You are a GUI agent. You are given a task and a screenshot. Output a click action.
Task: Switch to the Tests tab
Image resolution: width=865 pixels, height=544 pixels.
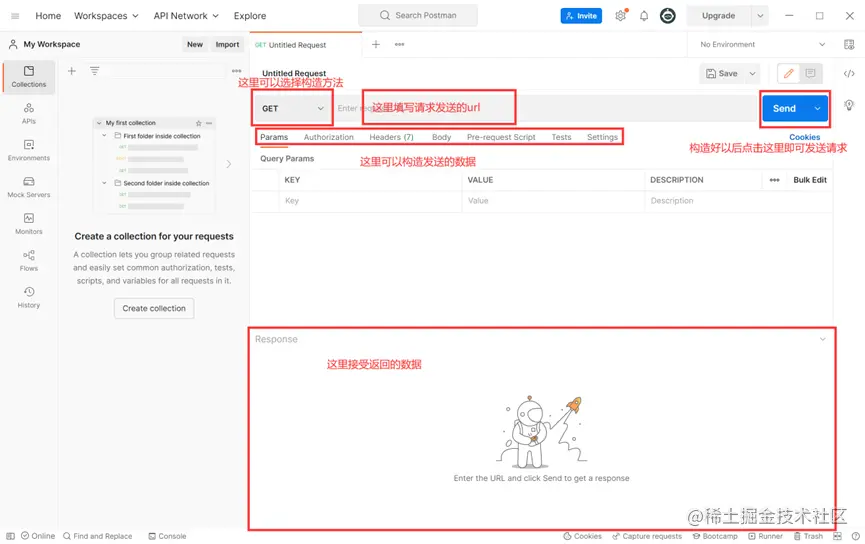(562, 137)
